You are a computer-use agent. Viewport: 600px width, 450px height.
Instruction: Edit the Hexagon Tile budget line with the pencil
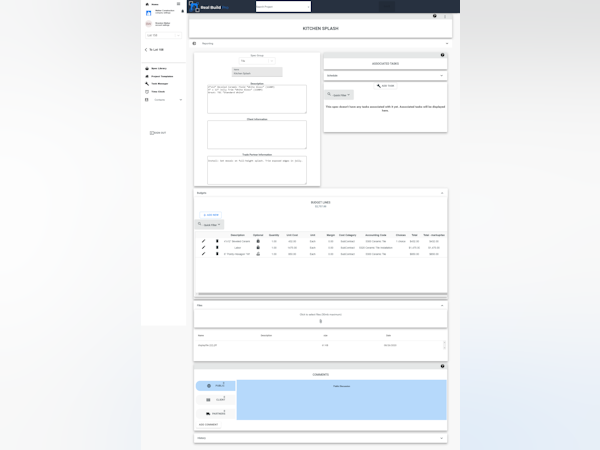(204, 254)
